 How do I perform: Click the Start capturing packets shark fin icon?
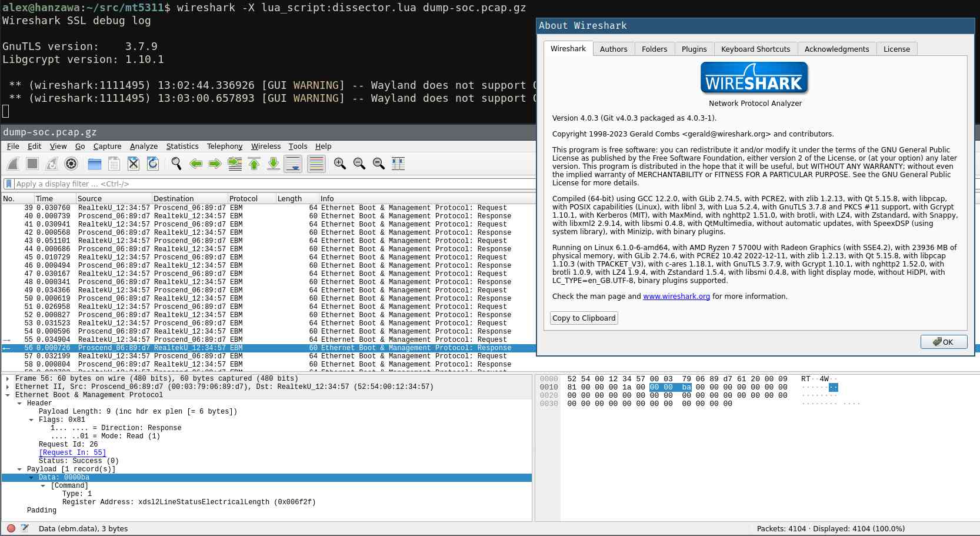(13, 164)
